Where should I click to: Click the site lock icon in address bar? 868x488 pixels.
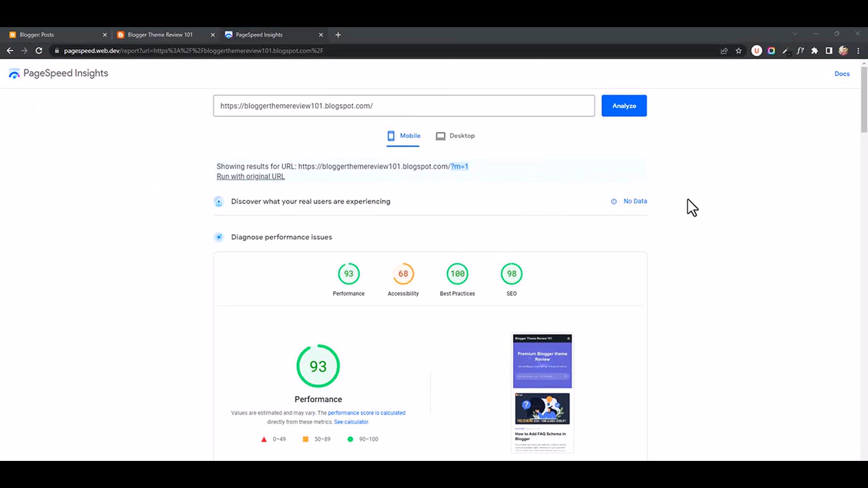[57, 51]
